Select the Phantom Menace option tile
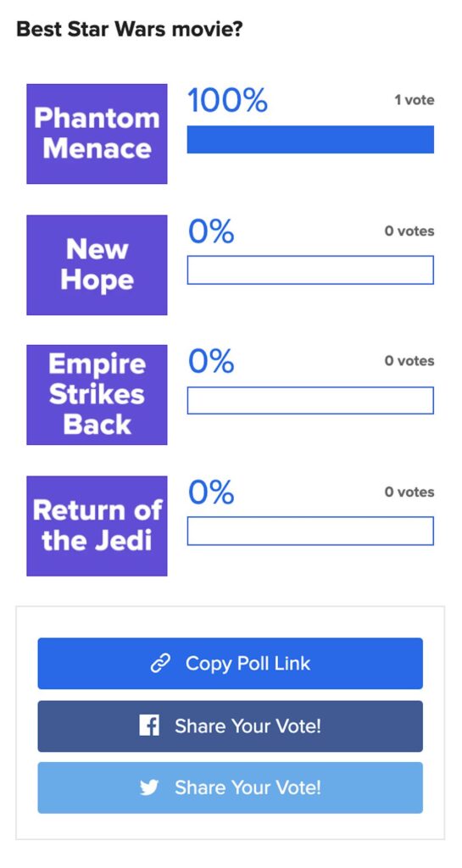The height and width of the screenshot is (868, 462). pyautogui.click(x=97, y=133)
